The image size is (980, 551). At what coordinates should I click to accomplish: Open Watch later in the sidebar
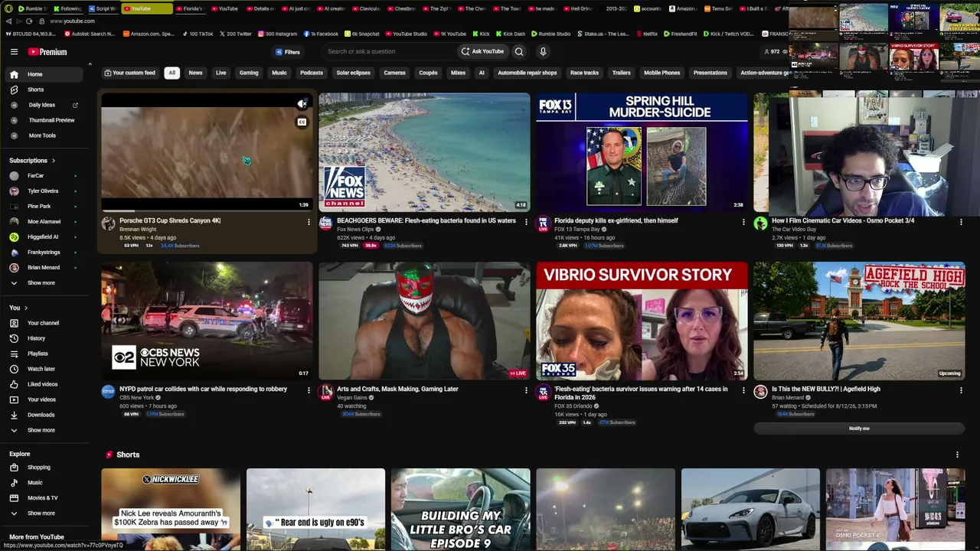41,369
